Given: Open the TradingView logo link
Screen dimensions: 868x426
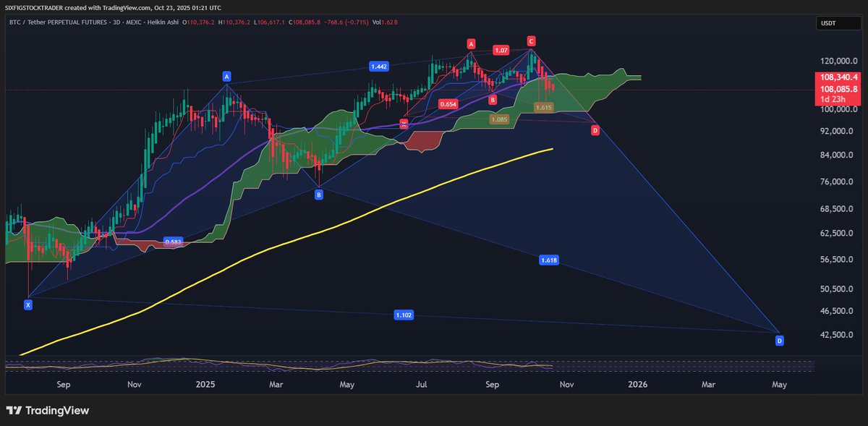Looking at the screenshot, I should point(47,410).
